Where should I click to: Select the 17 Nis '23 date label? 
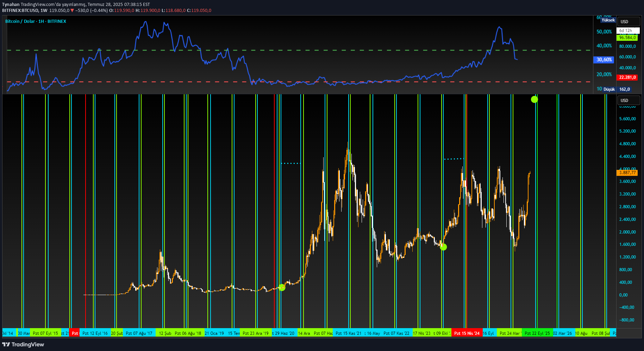(x=421, y=333)
